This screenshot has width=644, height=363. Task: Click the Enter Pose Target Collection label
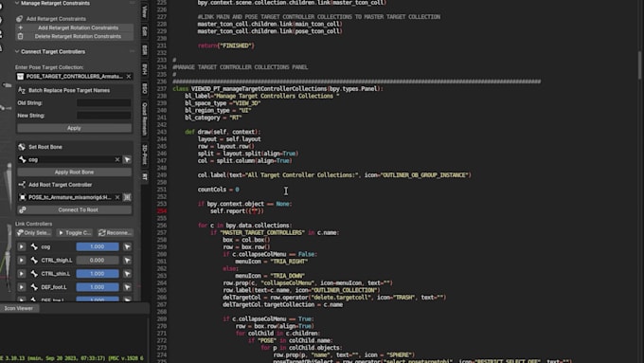pos(49,67)
